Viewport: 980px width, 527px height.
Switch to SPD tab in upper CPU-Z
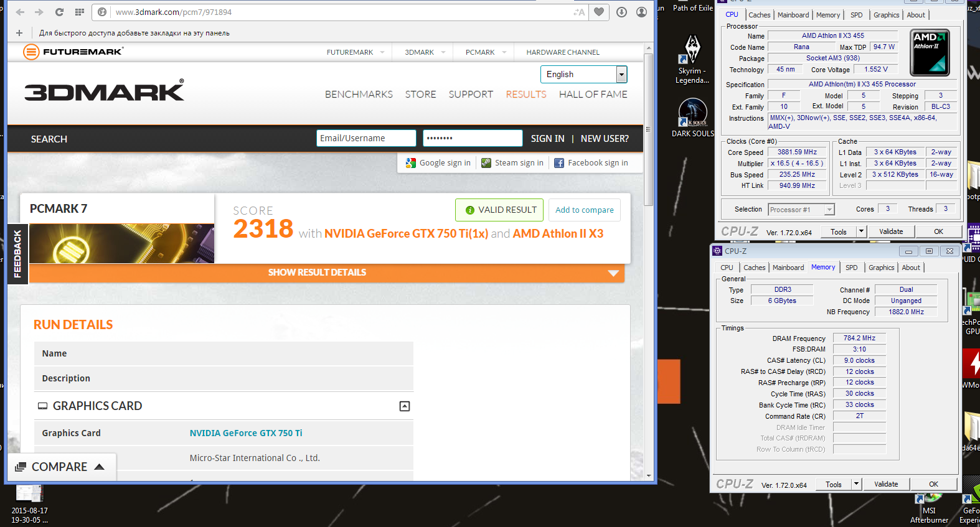click(857, 15)
